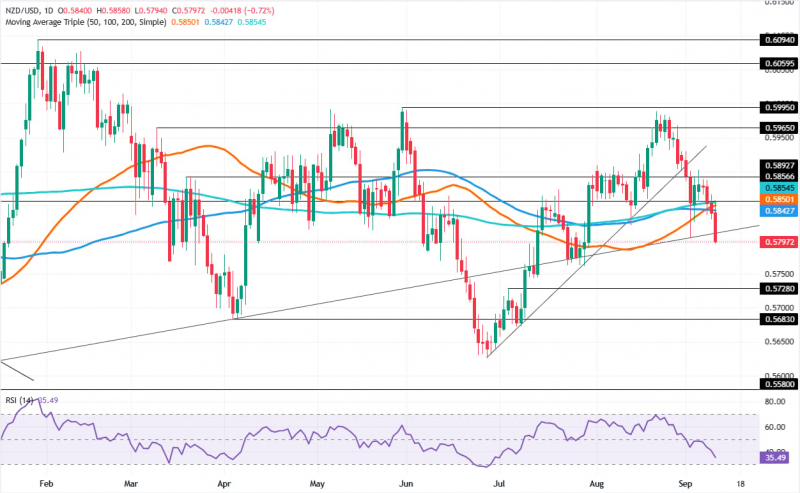Click the RSI legend value 35.49
Screen dimensions: 800x493
click(x=47, y=400)
